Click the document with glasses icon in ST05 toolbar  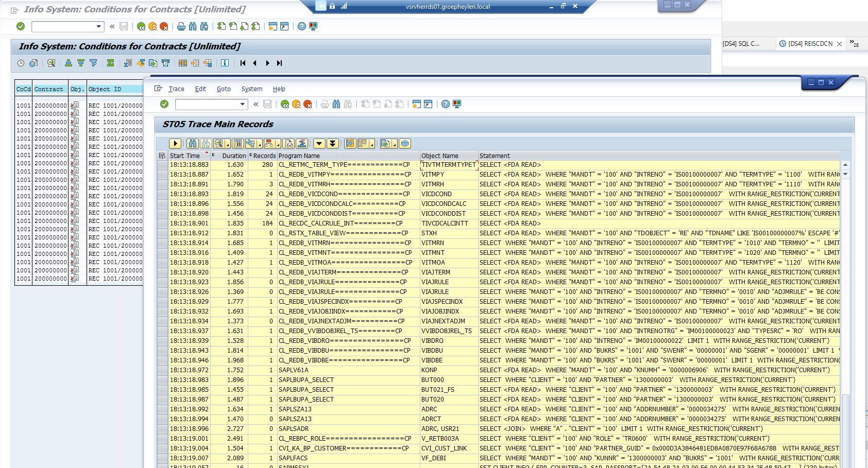[289, 144]
